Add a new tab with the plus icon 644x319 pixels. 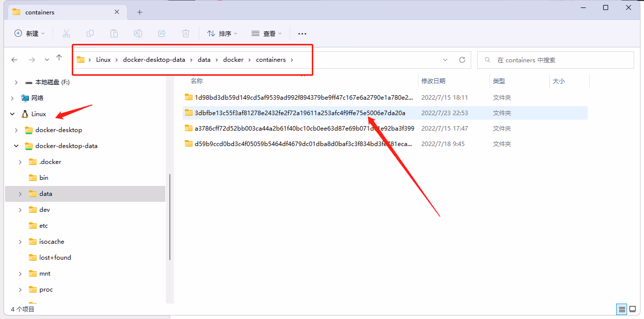(140, 12)
